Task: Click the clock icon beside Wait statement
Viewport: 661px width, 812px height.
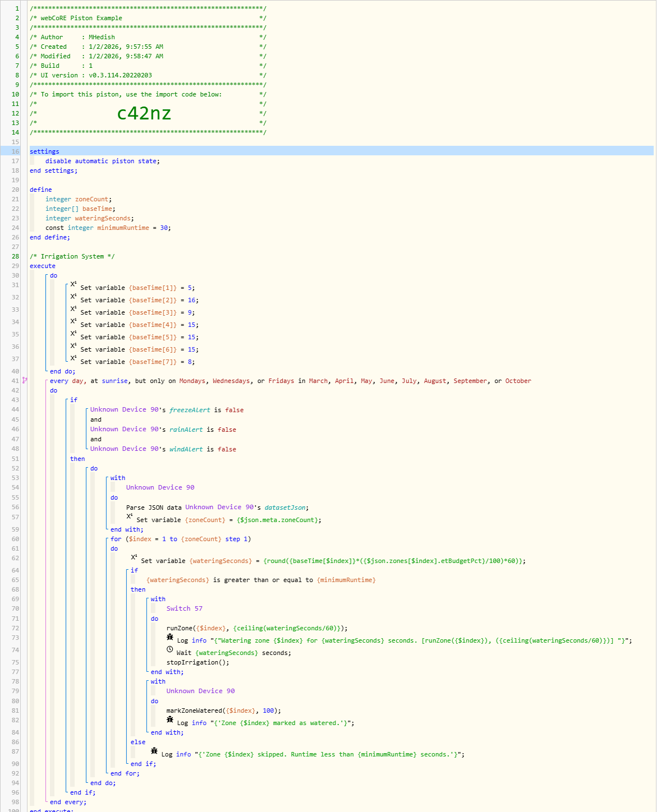Action: (170, 650)
